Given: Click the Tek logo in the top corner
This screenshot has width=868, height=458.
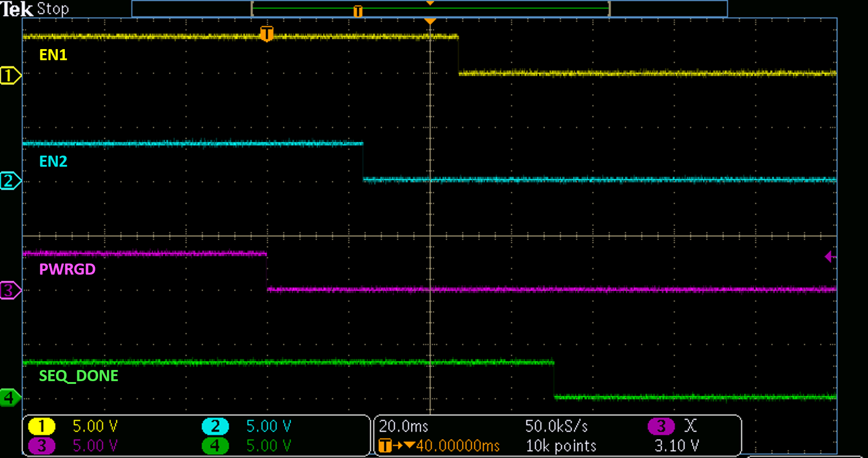Looking at the screenshot, I should pyautogui.click(x=17, y=8).
